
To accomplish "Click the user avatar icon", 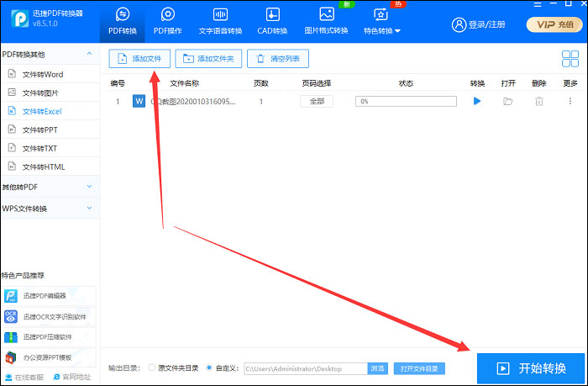I will click(459, 24).
